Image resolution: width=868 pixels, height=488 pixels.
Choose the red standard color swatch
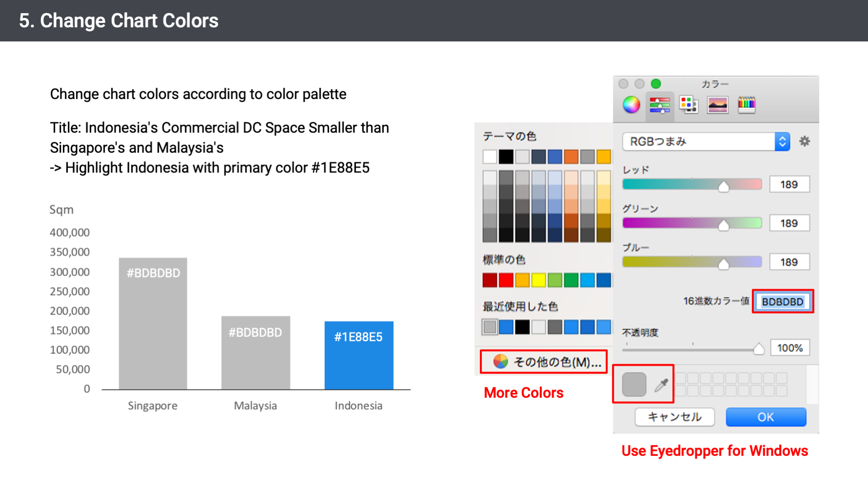click(x=506, y=280)
